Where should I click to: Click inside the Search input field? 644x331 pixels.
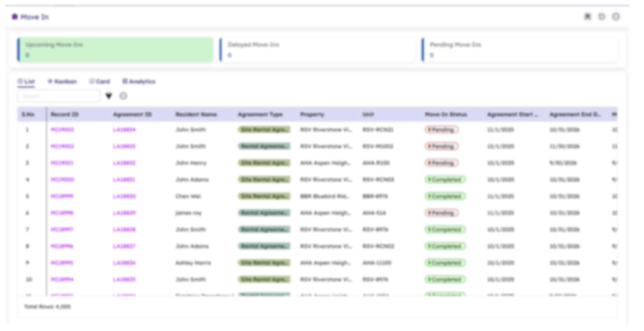(x=59, y=96)
